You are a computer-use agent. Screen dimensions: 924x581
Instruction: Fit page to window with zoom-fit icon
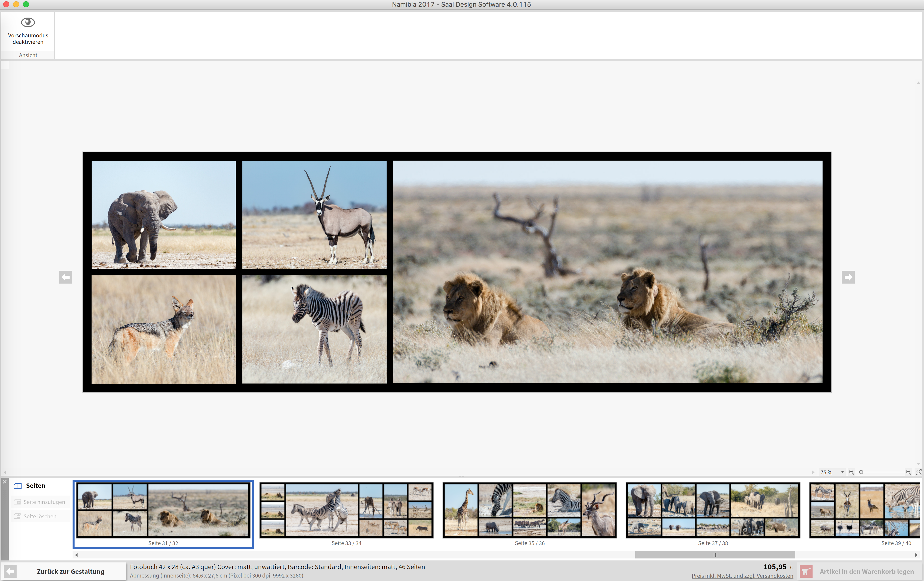tap(919, 472)
